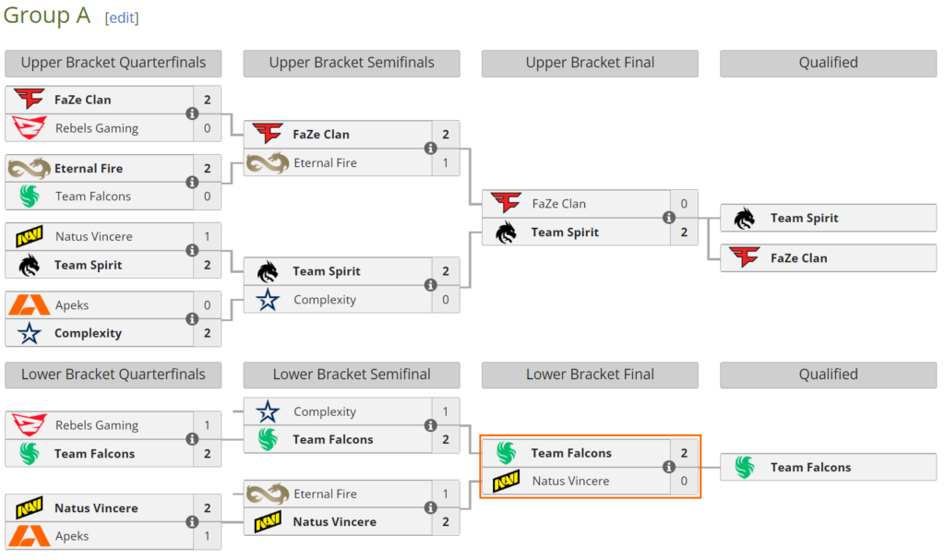Select the Lower Bracket Final header
The image size is (945, 560).
point(590,375)
